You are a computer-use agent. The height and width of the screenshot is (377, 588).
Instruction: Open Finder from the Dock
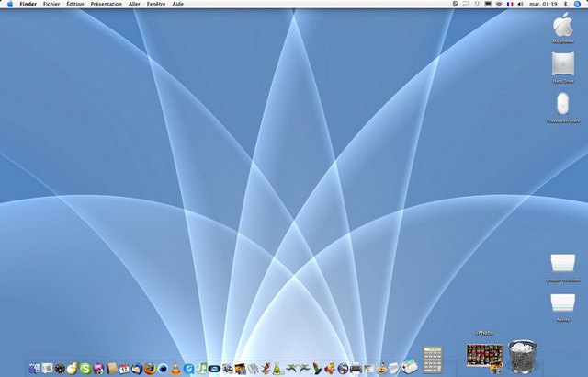pos(35,369)
